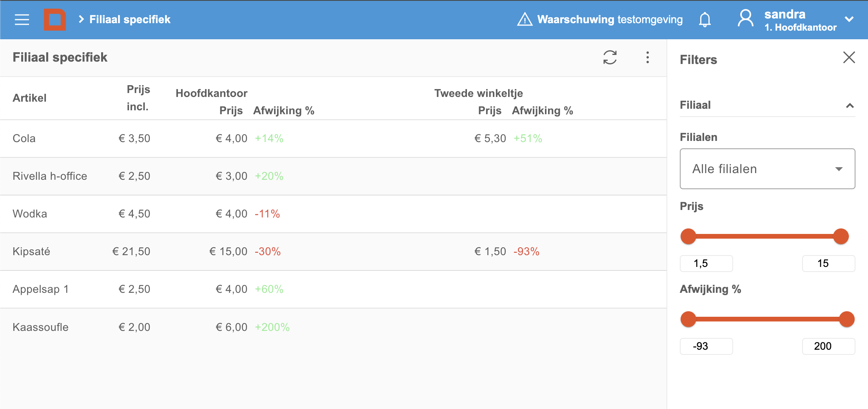Click the sandra user avatar icon

(745, 18)
